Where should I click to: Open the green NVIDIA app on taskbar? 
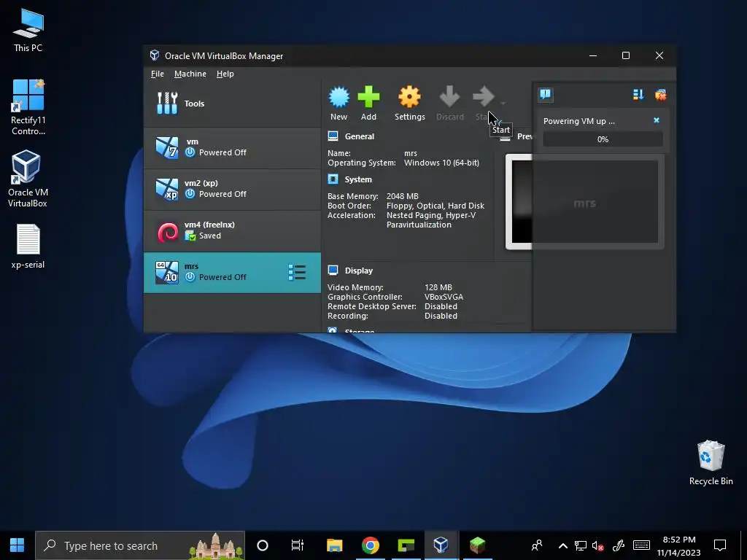click(406, 545)
